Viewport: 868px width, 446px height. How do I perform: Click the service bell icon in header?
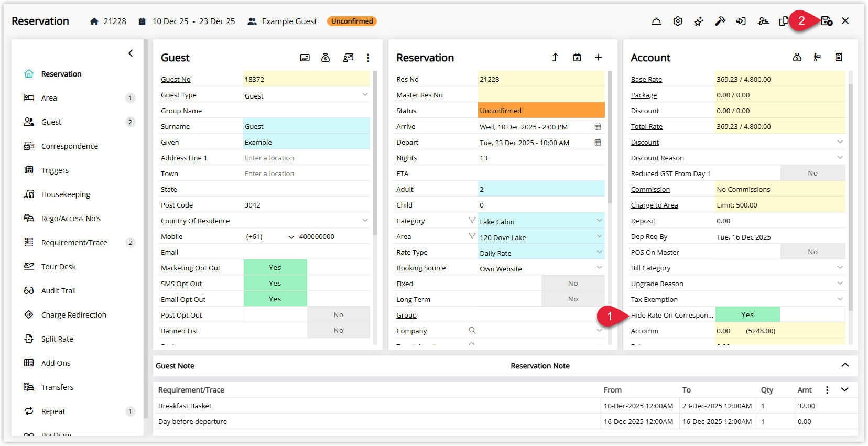656,21
